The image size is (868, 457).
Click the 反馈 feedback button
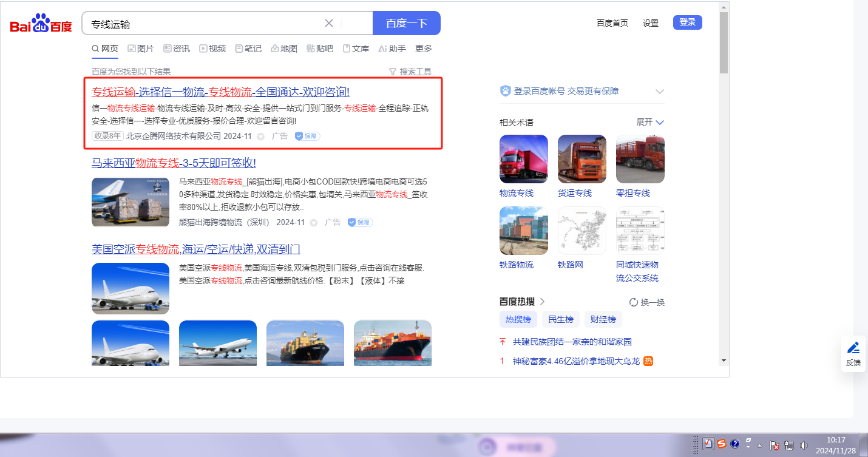pos(853,354)
